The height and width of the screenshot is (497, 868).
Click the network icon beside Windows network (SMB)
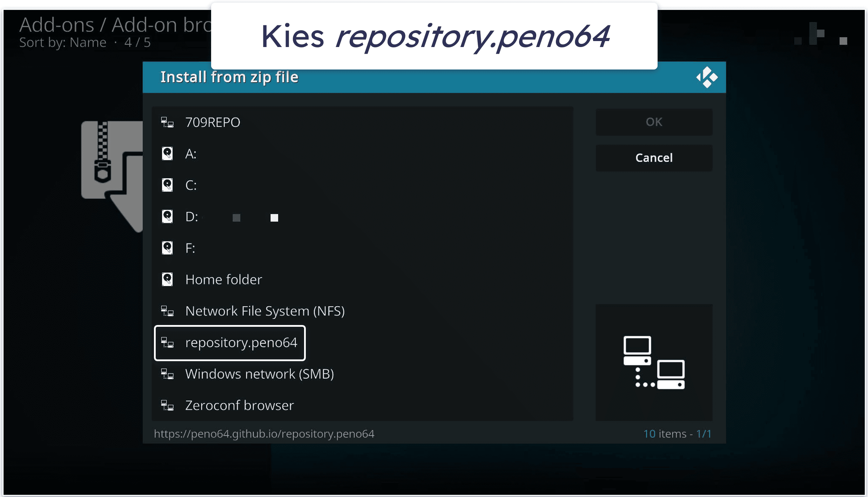point(167,374)
